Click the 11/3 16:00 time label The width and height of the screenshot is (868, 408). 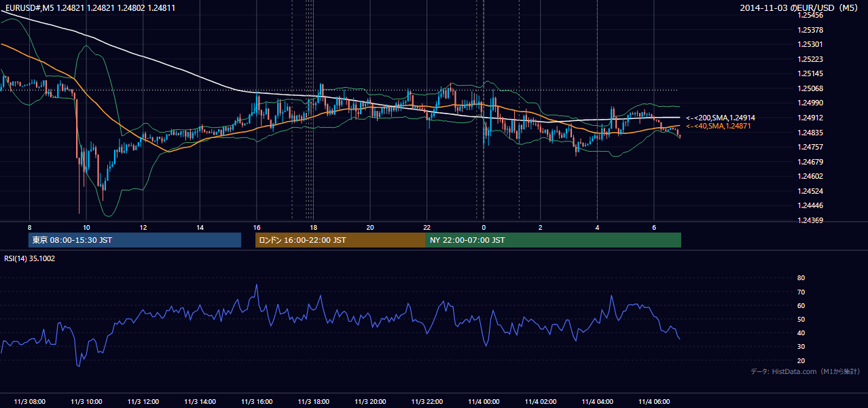257,402
